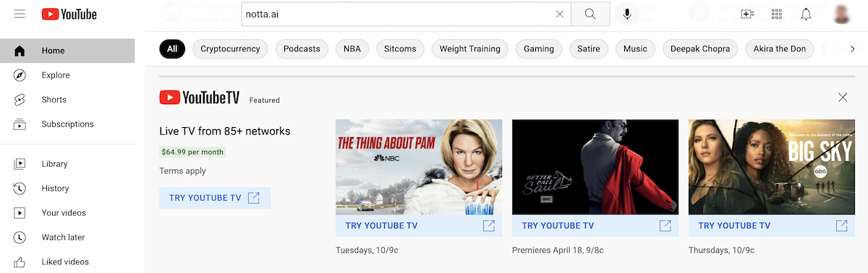Try YouTube TV under Better Call Saul
Viewport: 868px width, 273px height.
595,225
